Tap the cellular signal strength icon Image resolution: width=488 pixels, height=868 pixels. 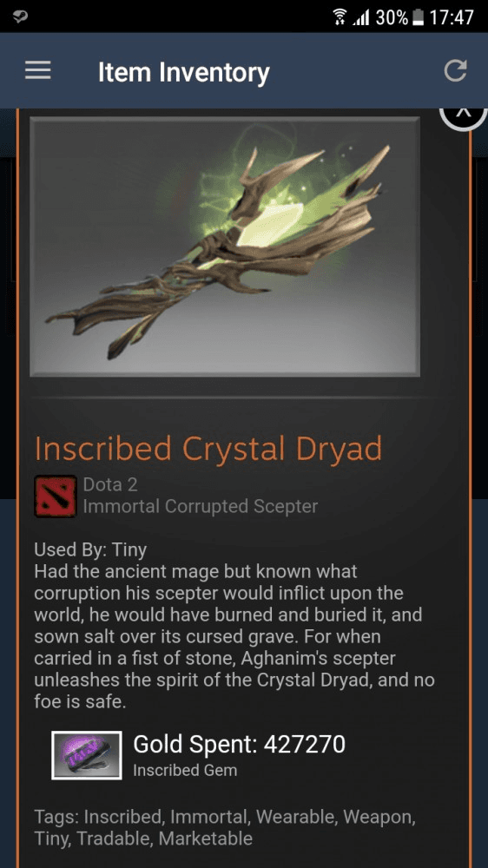click(x=361, y=17)
